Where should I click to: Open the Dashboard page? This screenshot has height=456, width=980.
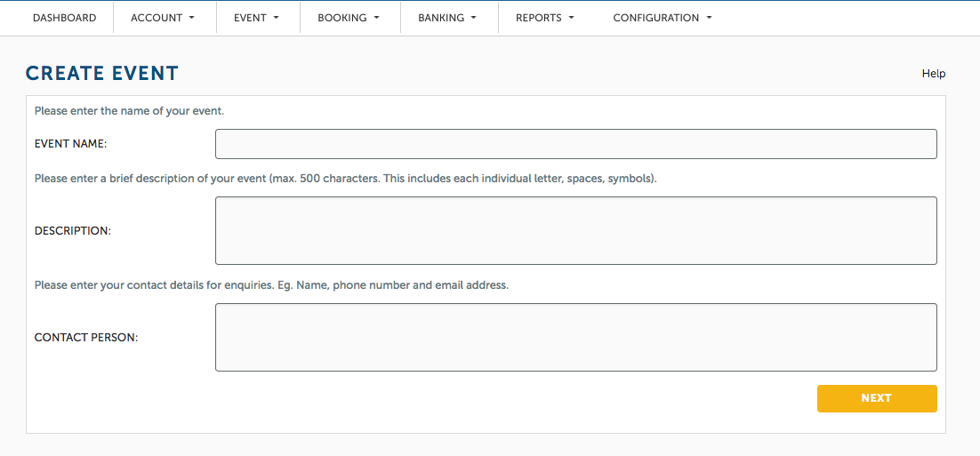click(64, 18)
